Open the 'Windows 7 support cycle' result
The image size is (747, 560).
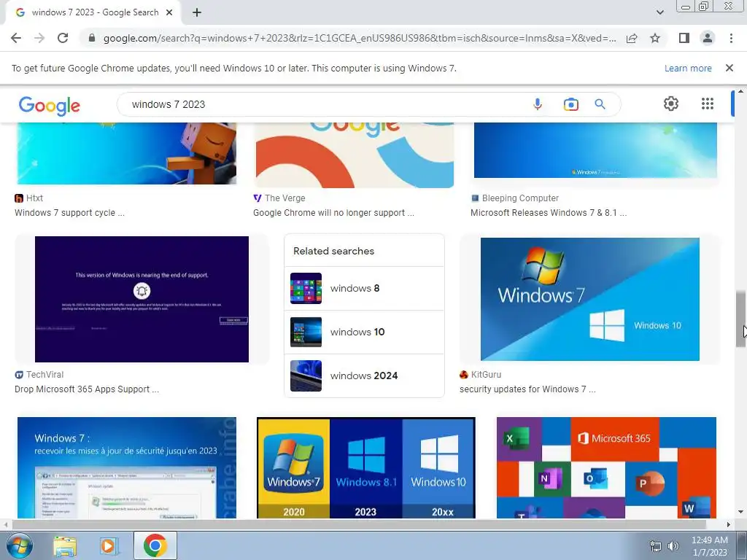pyautogui.click(x=69, y=213)
